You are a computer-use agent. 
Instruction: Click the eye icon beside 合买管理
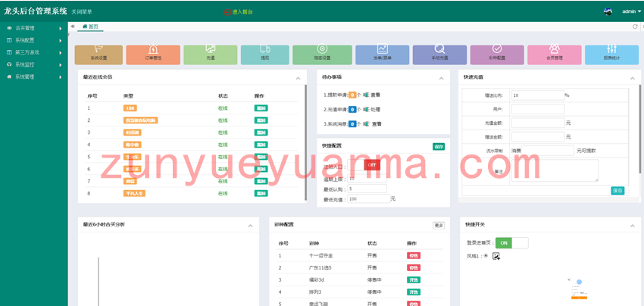9,28
